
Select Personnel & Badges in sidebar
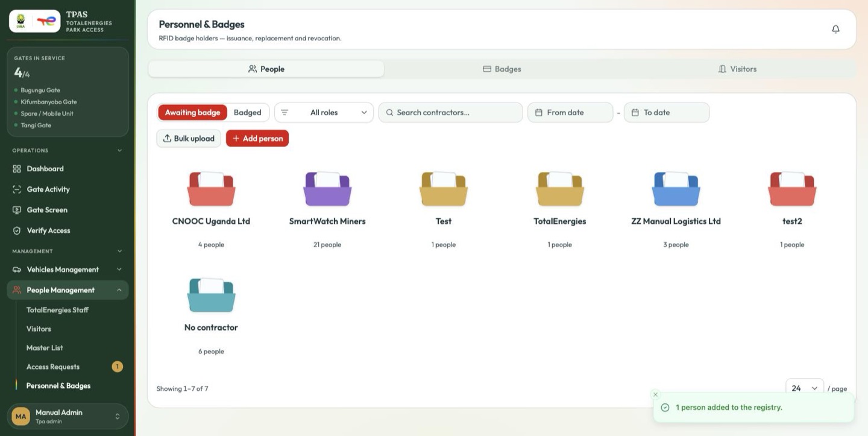pos(58,386)
